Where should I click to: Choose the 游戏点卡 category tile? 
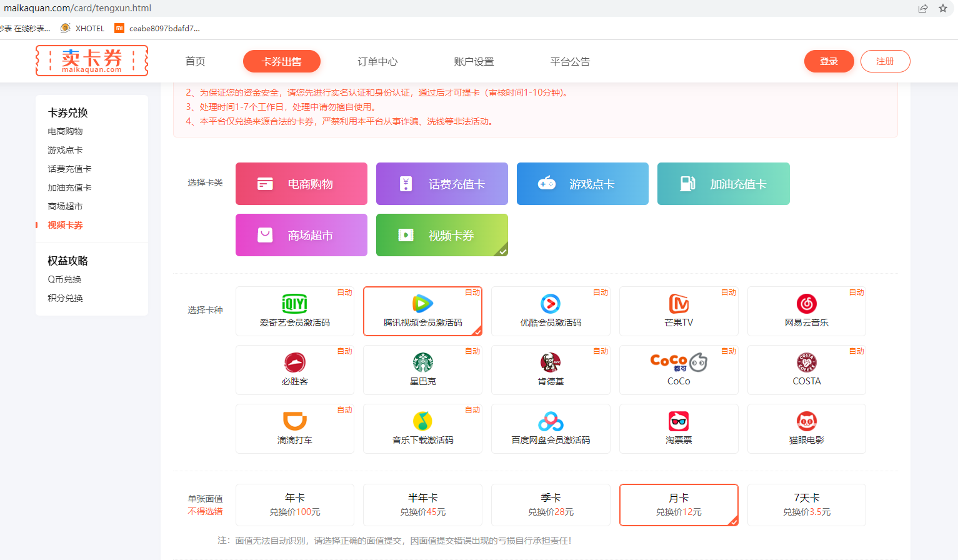pos(582,184)
